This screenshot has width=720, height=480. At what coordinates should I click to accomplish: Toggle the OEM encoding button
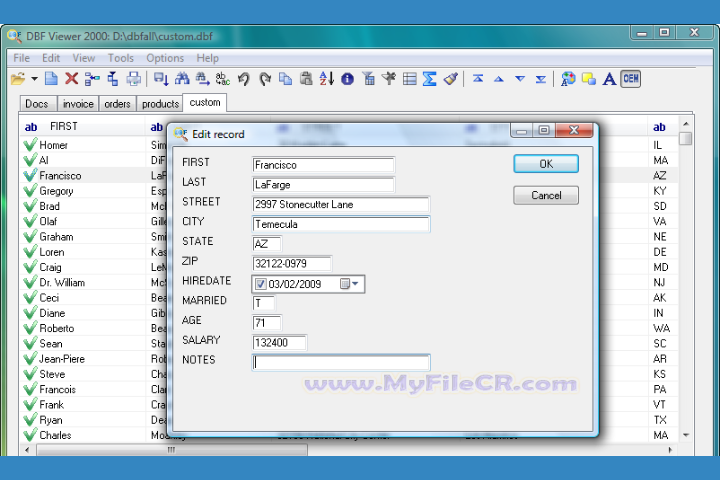coord(630,79)
